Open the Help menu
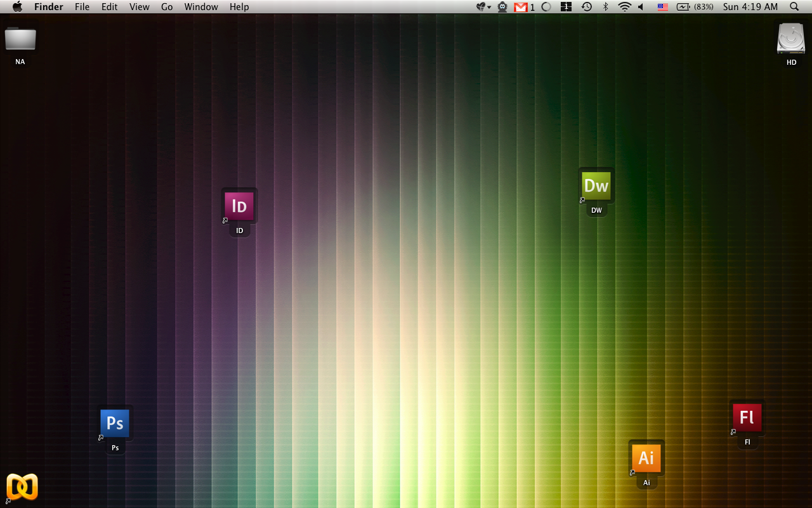The width and height of the screenshot is (812, 508). tap(239, 6)
